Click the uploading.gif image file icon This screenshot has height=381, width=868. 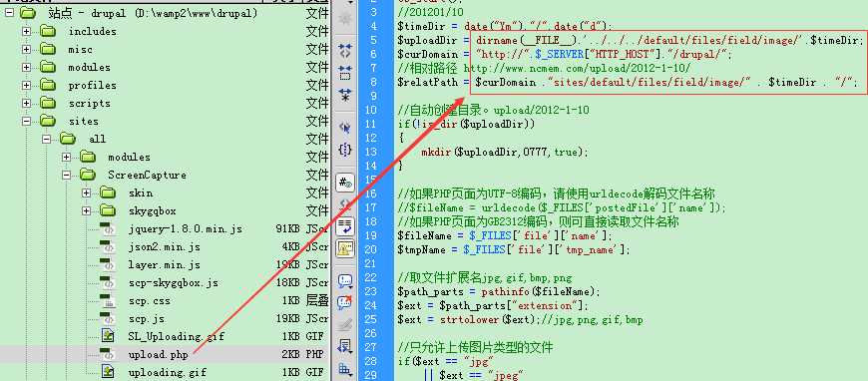pos(108,372)
